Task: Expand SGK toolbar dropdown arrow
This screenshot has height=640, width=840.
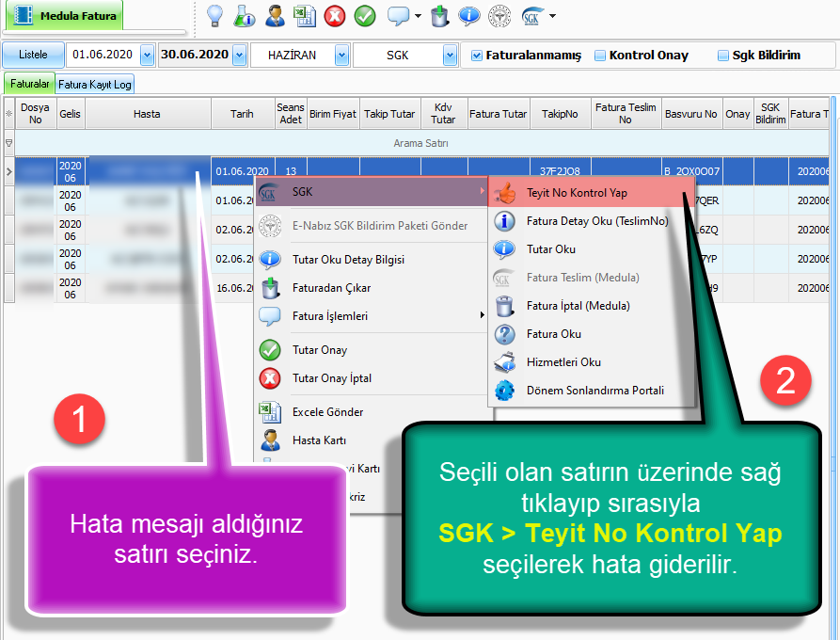Action: click(552, 16)
